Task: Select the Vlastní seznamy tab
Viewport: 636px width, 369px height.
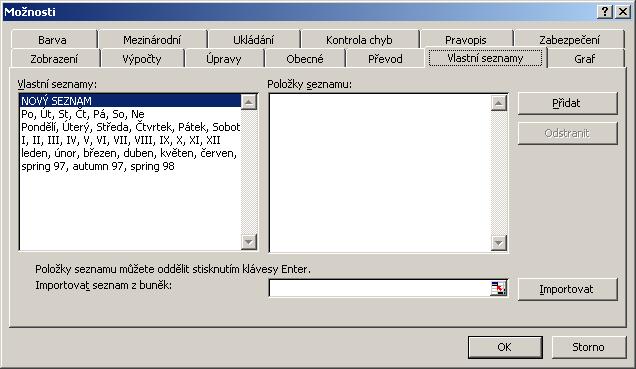Action: 485,58
